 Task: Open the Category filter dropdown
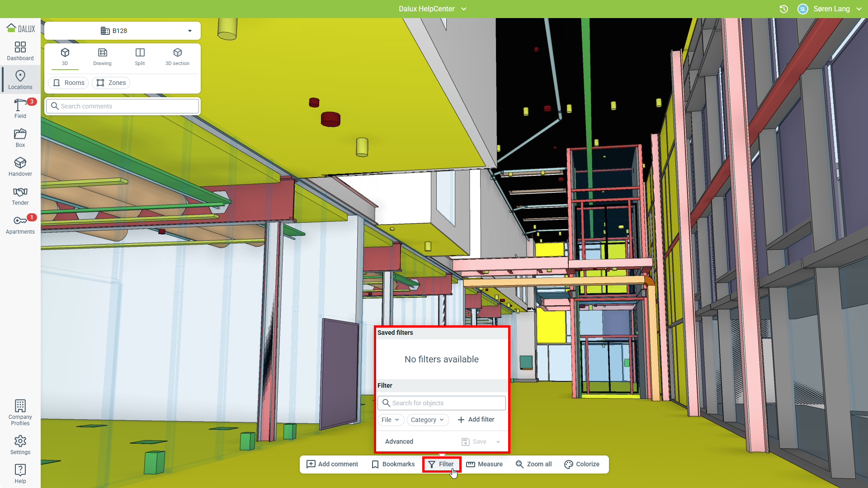428,420
